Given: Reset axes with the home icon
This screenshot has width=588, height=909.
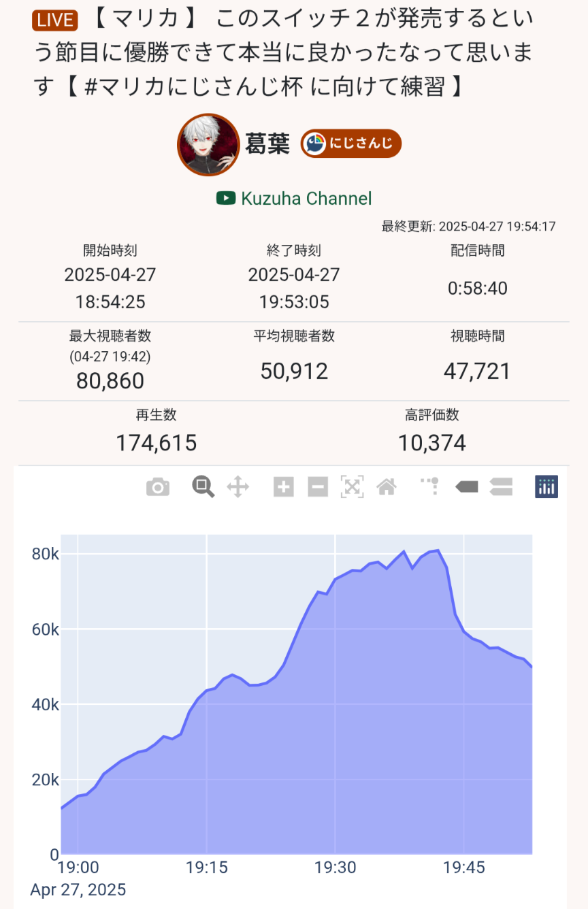Looking at the screenshot, I should point(387,487).
